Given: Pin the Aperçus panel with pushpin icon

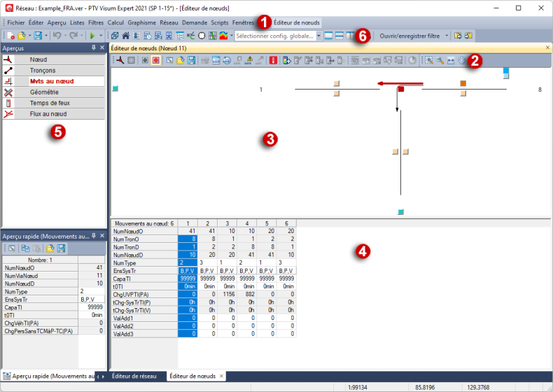Looking at the screenshot, I should pos(93,48).
